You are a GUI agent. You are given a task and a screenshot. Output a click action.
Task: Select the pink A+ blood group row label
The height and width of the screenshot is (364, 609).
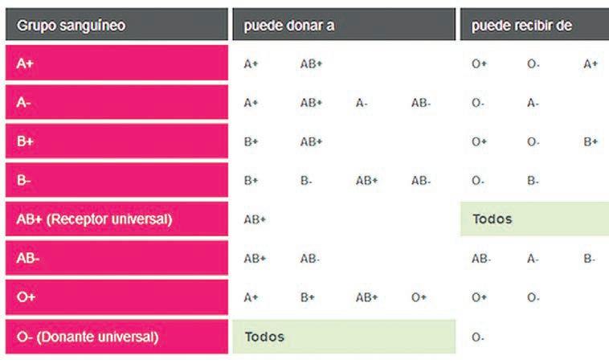[x=116, y=63]
